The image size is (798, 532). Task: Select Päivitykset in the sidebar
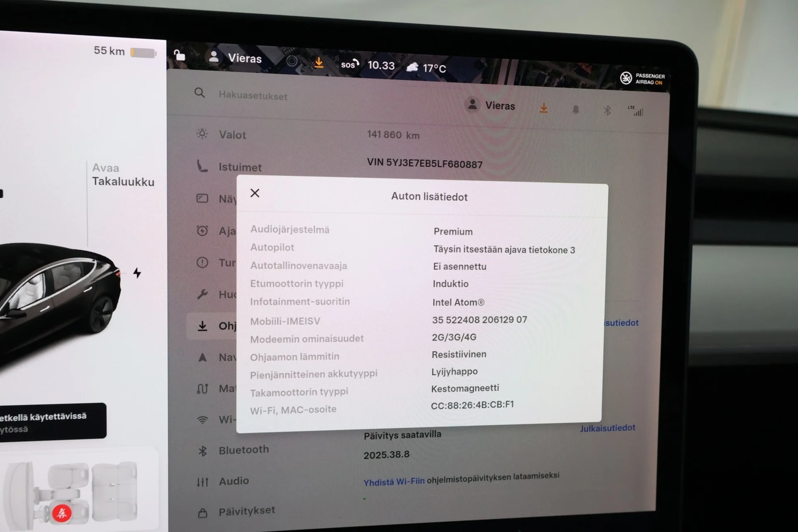[x=246, y=511]
